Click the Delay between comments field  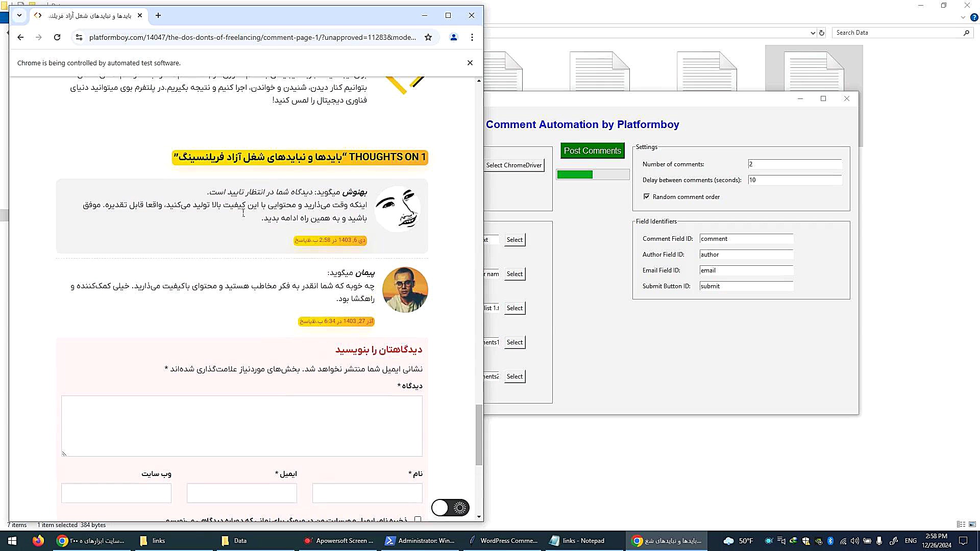pos(795,180)
